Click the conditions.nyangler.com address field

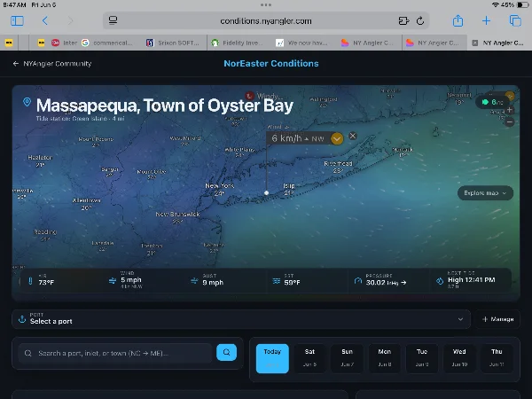tap(266, 21)
